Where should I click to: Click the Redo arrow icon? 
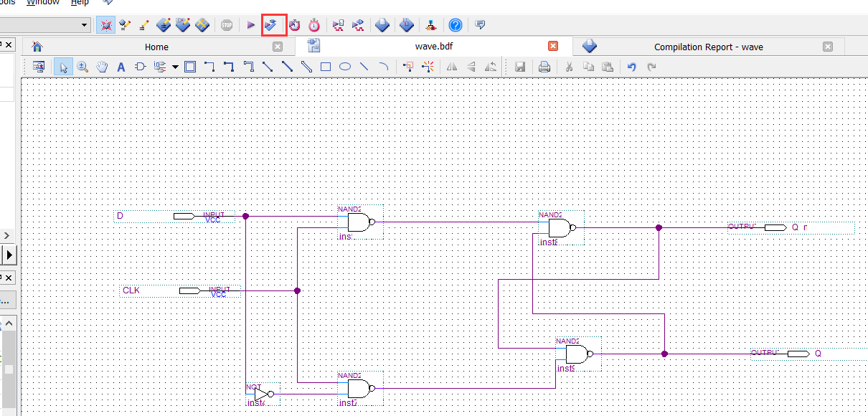[x=651, y=67]
